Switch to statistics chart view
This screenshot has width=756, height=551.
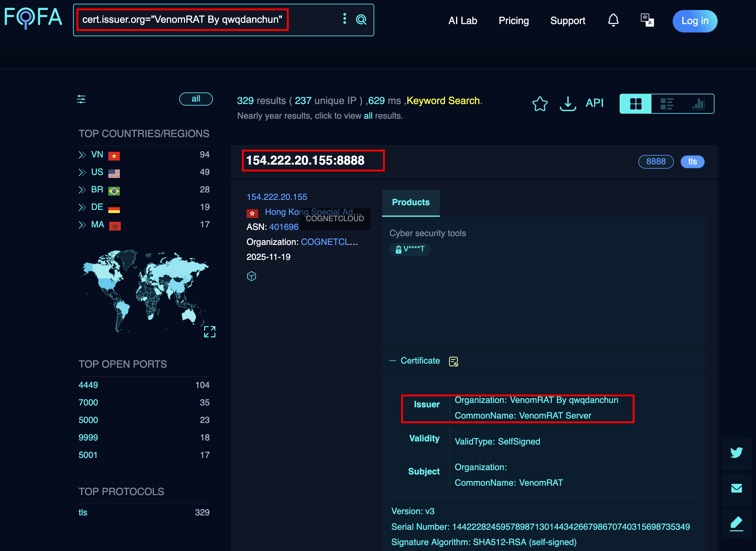698,104
